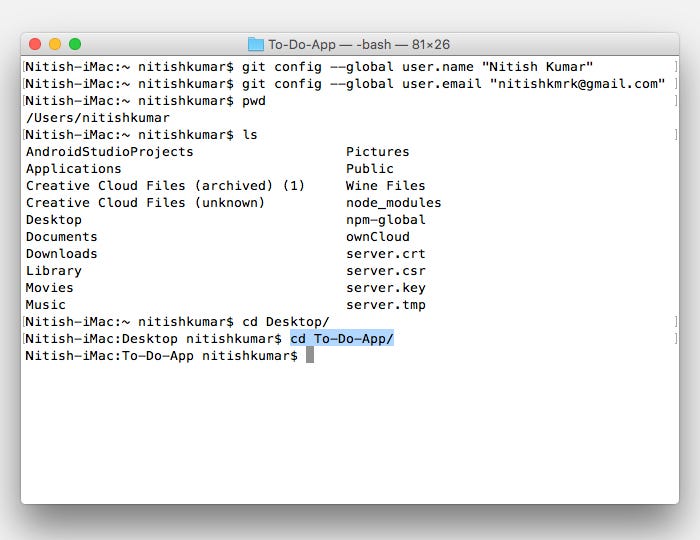700x540 pixels.
Task: Click npm-global in the ls listing
Action: point(385,220)
